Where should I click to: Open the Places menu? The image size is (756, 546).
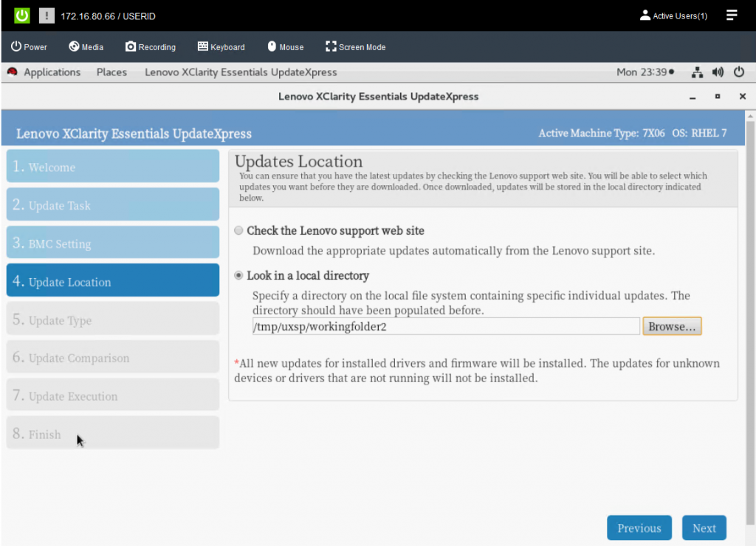coord(111,72)
